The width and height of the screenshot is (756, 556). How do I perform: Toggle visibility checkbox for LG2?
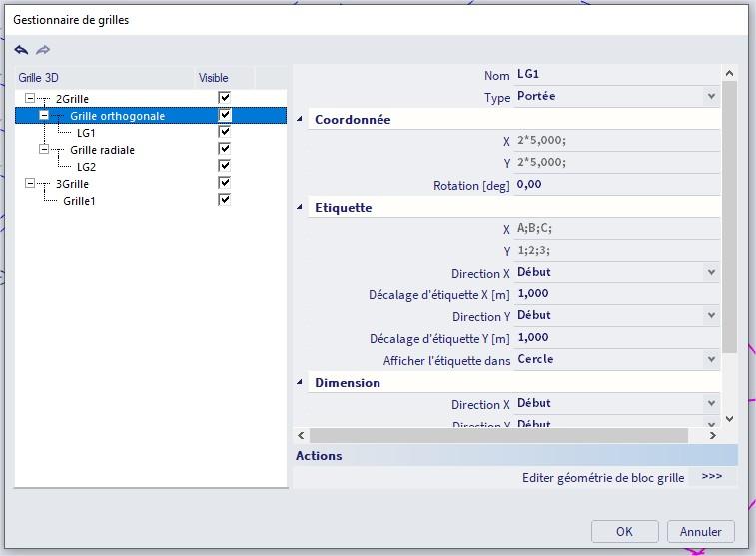click(225, 166)
